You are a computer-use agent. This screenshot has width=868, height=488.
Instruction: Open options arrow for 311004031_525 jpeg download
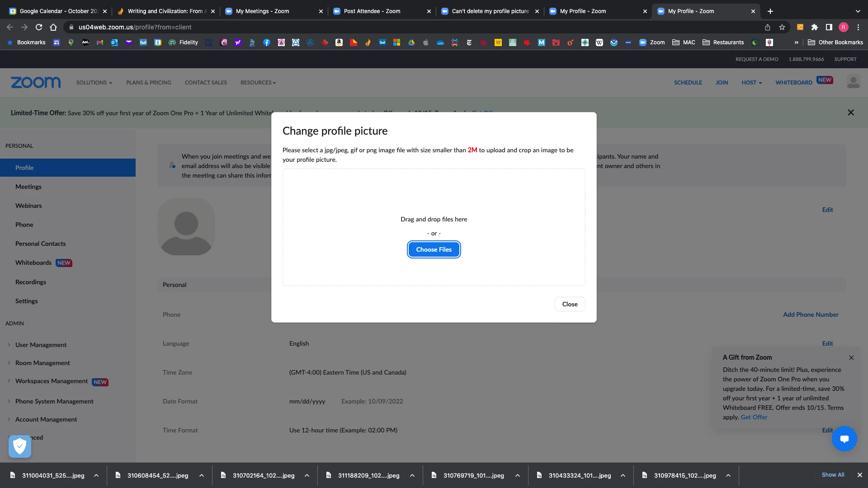click(96, 475)
